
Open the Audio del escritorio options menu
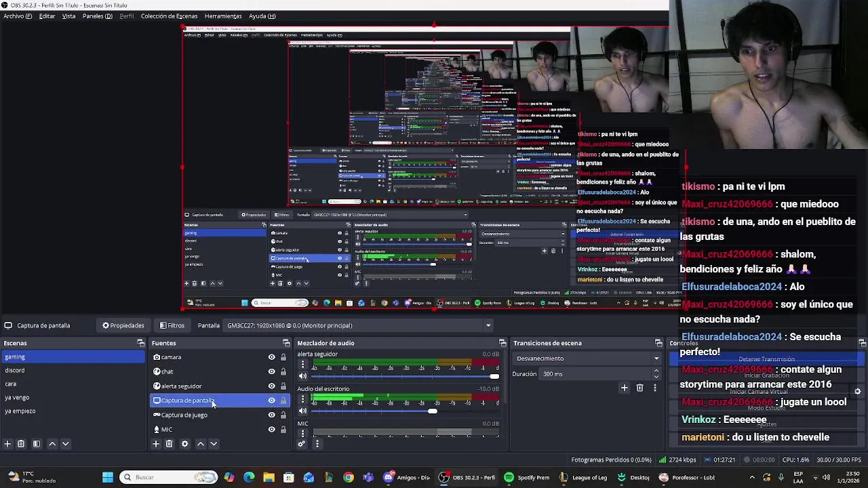tap(302, 400)
